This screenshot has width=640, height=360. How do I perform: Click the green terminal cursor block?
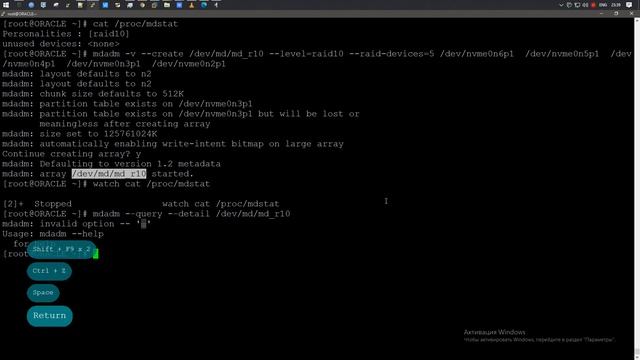pos(96,254)
